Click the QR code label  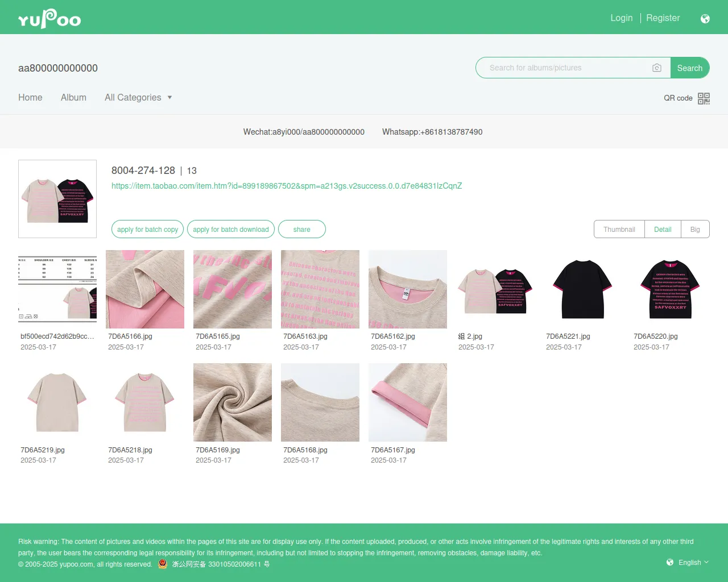(x=678, y=98)
